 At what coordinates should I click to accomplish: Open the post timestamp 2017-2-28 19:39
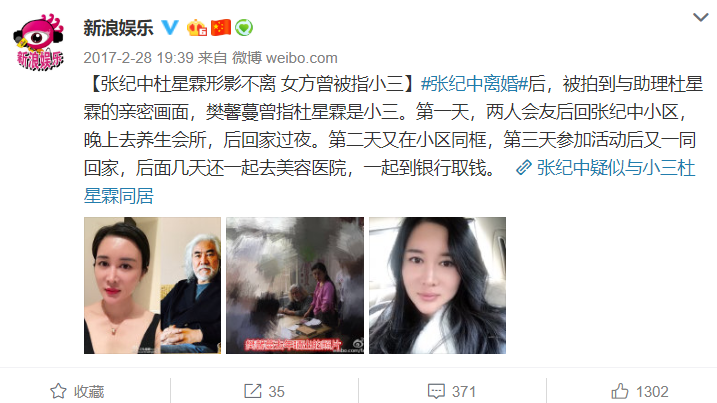[x=139, y=58]
